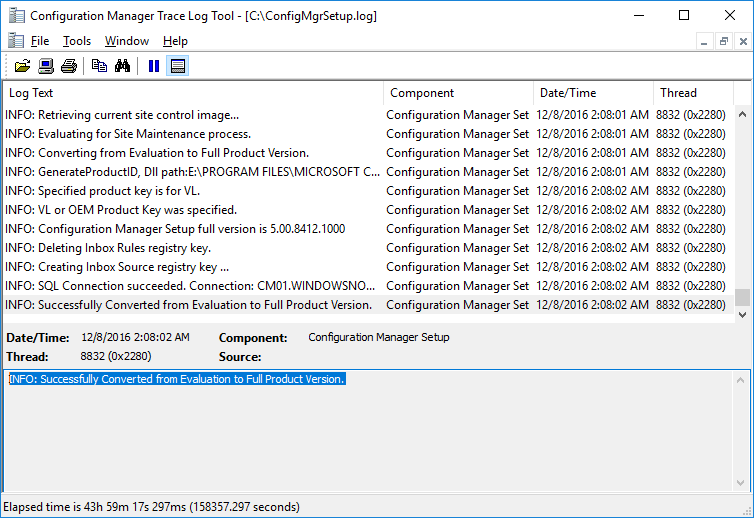
Task: Pause log monitoring with the blue pause icon
Action: pyautogui.click(x=154, y=66)
